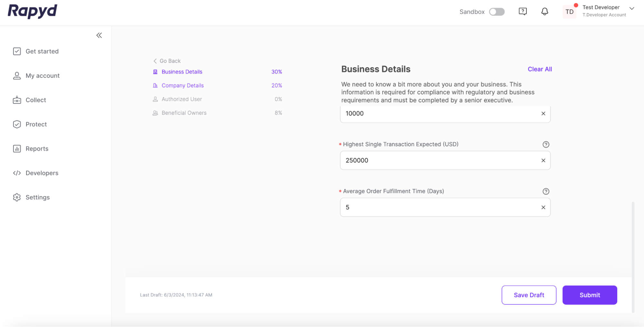Viewport: 644px width, 327px height.
Task: Expand the Test Developer account dropdown
Action: (631, 9)
